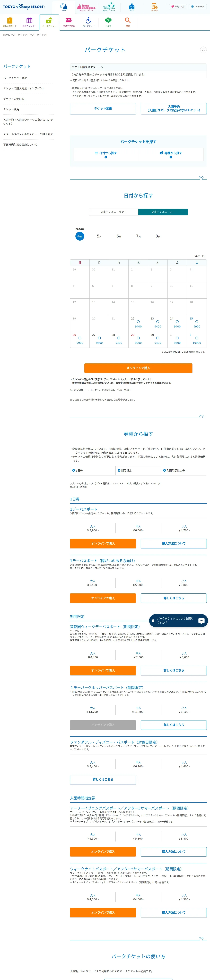This screenshot has height=980, width=210.
Task: Go to HOME breadcrumb link
Action: tap(7, 35)
